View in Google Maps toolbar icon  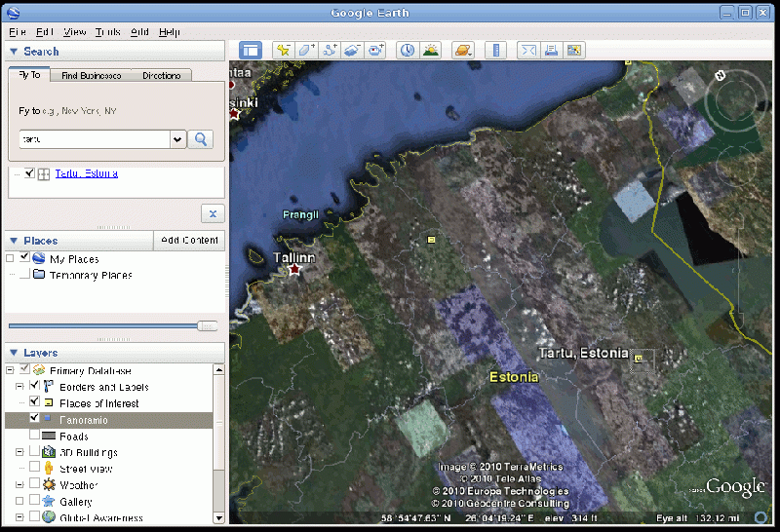click(574, 51)
